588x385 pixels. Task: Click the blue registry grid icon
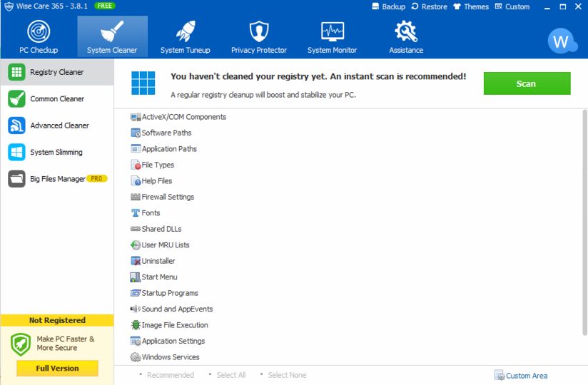pyautogui.click(x=143, y=83)
